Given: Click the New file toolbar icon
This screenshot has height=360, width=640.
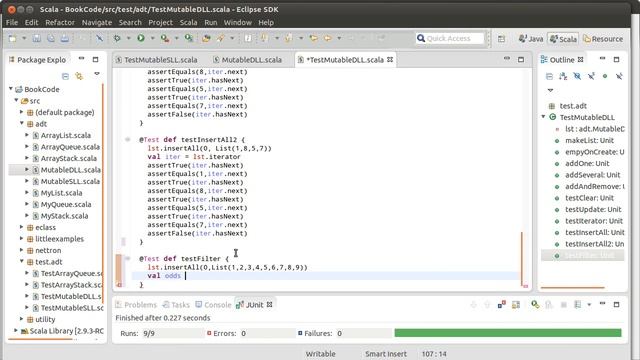Looking at the screenshot, I should point(13,38).
